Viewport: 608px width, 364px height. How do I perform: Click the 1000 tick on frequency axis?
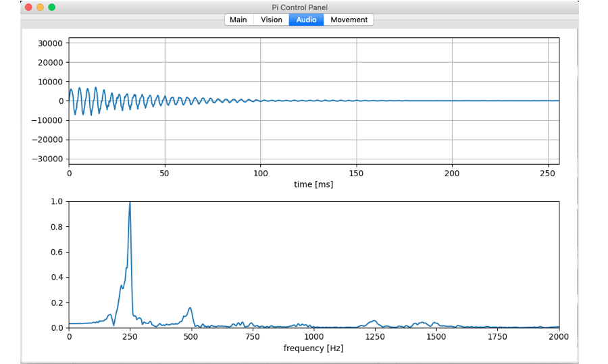313,337
